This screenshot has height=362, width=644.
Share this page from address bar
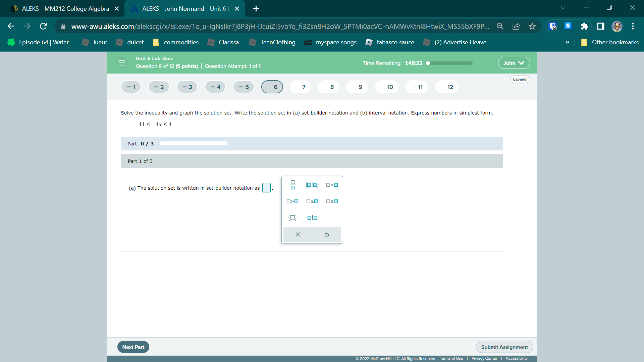(516, 26)
